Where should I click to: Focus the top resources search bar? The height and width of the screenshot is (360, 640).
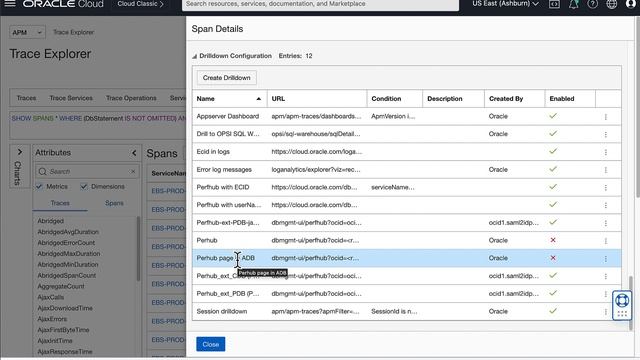coord(320,4)
